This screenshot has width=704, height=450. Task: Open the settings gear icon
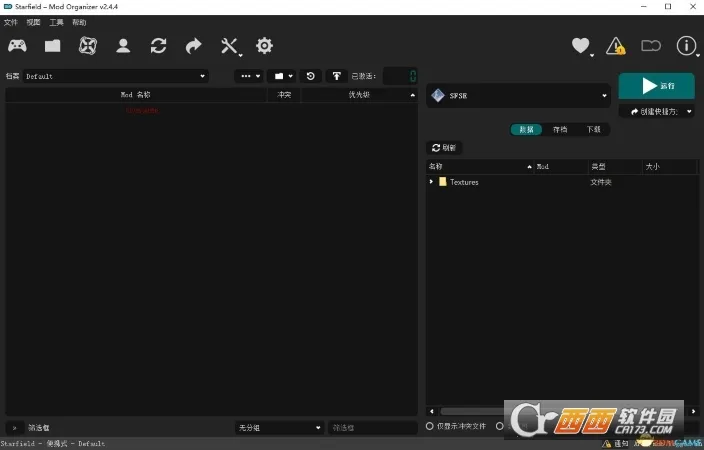coord(264,45)
